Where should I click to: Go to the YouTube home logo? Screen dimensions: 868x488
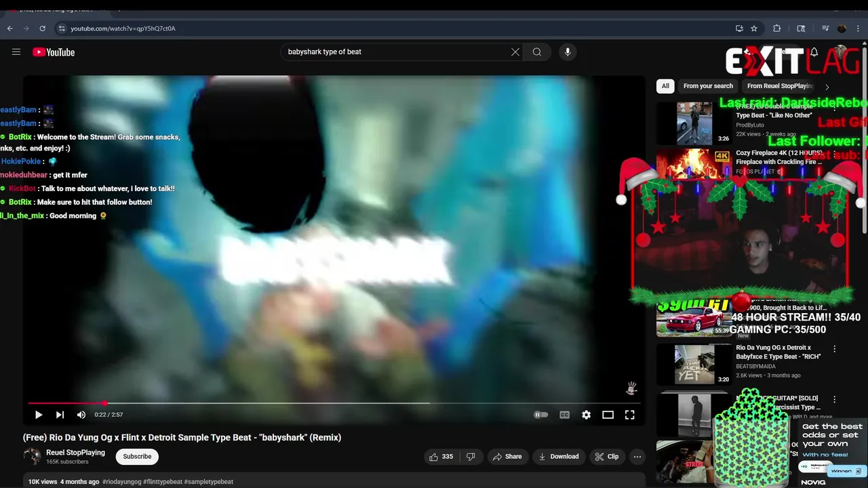click(x=54, y=52)
